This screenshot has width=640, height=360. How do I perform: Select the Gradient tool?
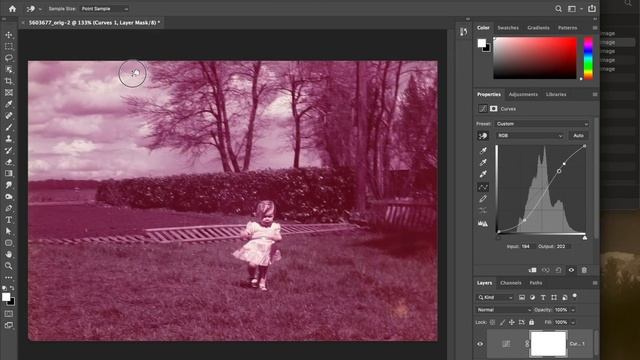point(9,173)
